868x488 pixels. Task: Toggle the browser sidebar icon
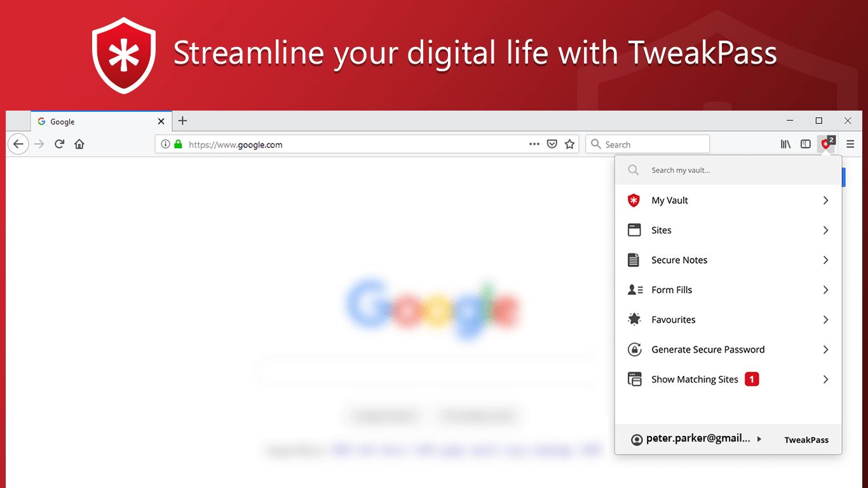tap(806, 144)
